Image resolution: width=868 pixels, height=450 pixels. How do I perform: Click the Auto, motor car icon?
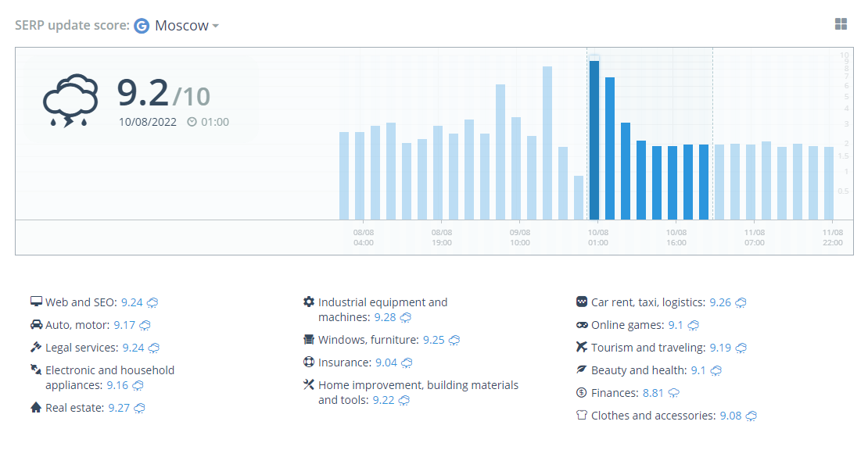click(36, 324)
